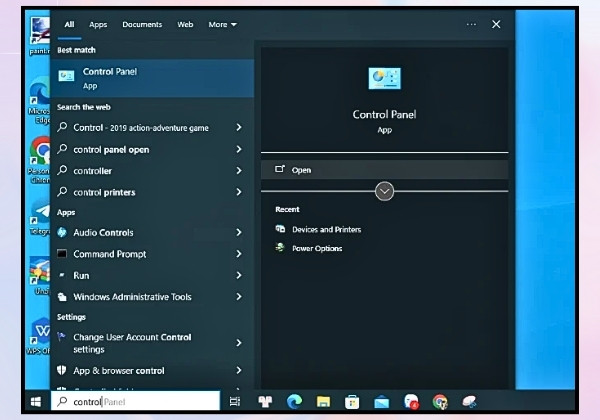This screenshot has height=420, width=600.
Task: Open Microsoft Store from taskbar
Action: [x=352, y=402]
